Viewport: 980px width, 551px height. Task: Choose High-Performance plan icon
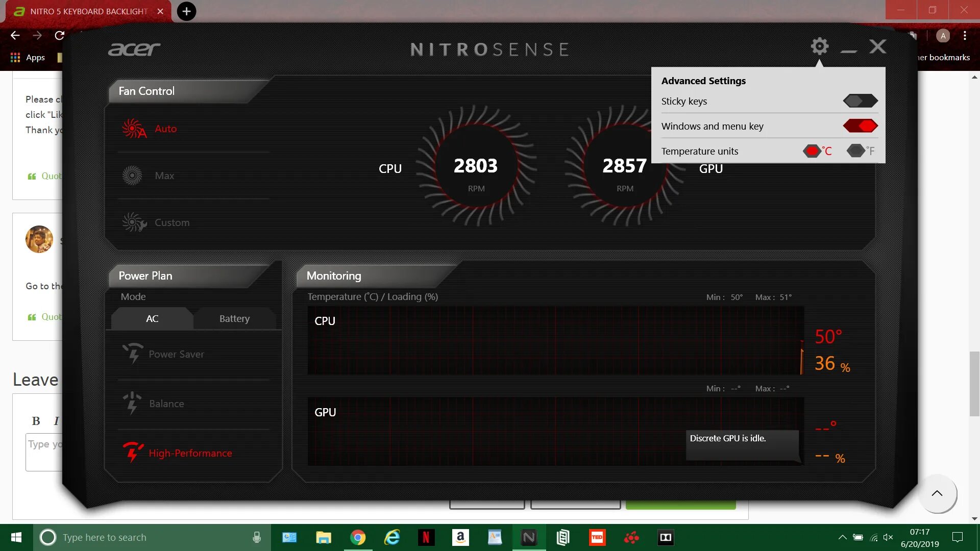pos(133,453)
